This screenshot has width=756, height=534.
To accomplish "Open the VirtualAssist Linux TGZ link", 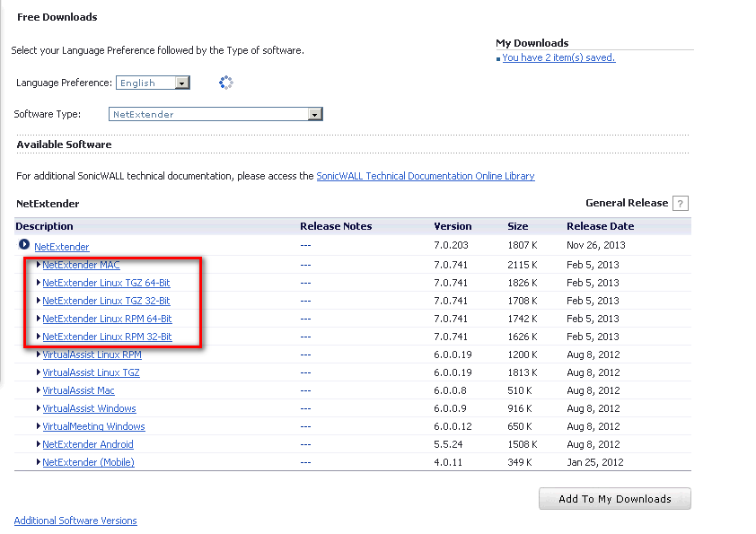I will point(91,372).
